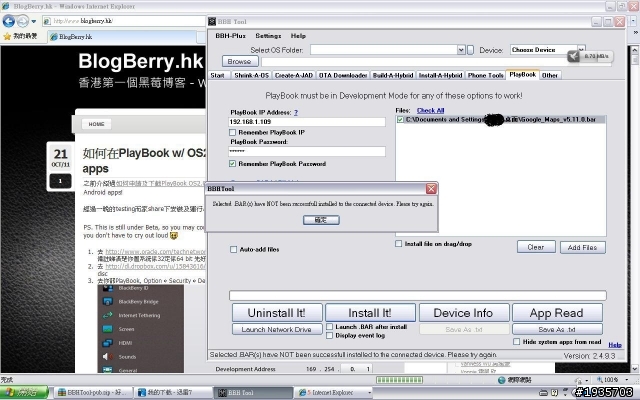Click the Check All link
The image size is (640, 400).
click(430, 110)
